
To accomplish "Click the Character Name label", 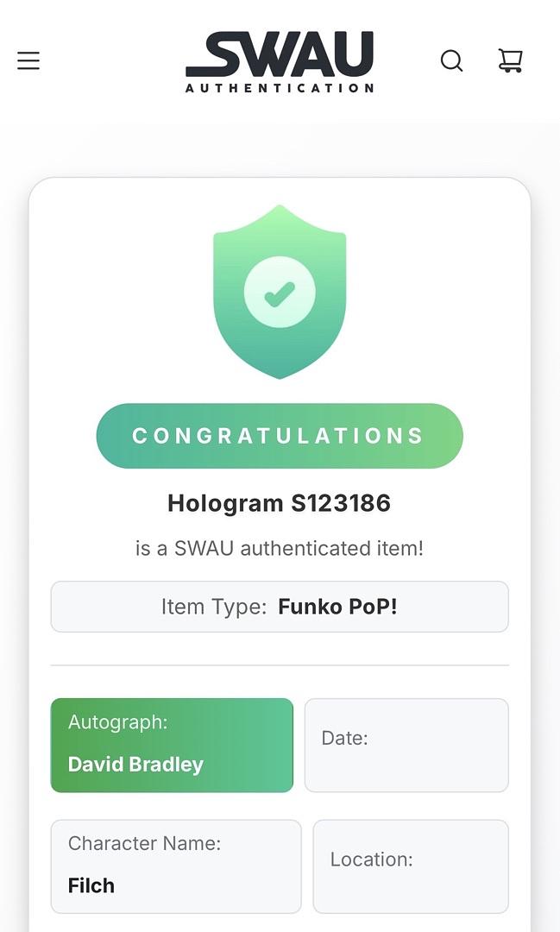I will pos(144,843).
